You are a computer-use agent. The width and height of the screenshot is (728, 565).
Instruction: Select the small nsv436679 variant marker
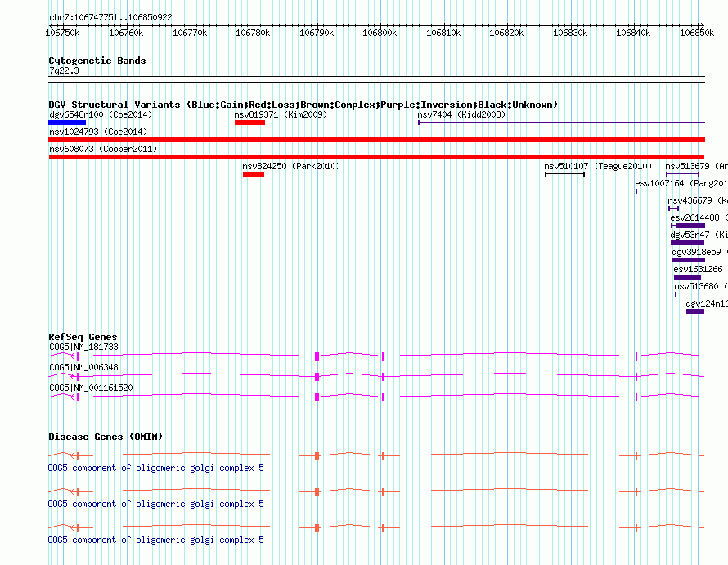pyautogui.click(x=674, y=209)
